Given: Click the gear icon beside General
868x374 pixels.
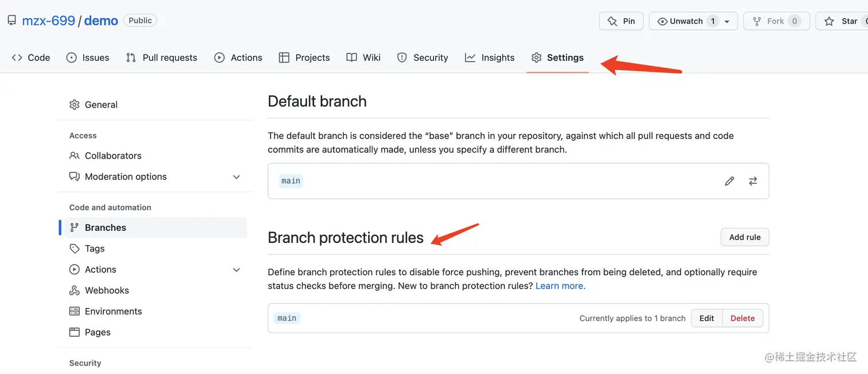Looking at the screenshot, I should (x=74, y=105).
